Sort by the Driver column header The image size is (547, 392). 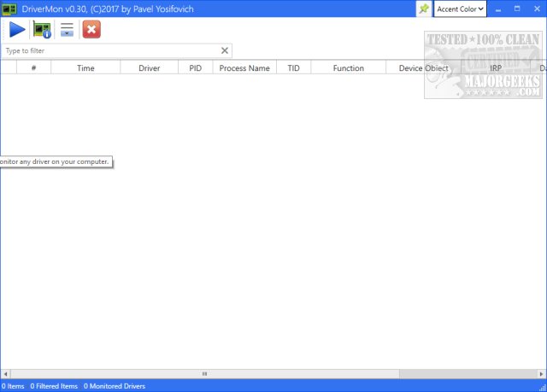click(x=150, y=67)
